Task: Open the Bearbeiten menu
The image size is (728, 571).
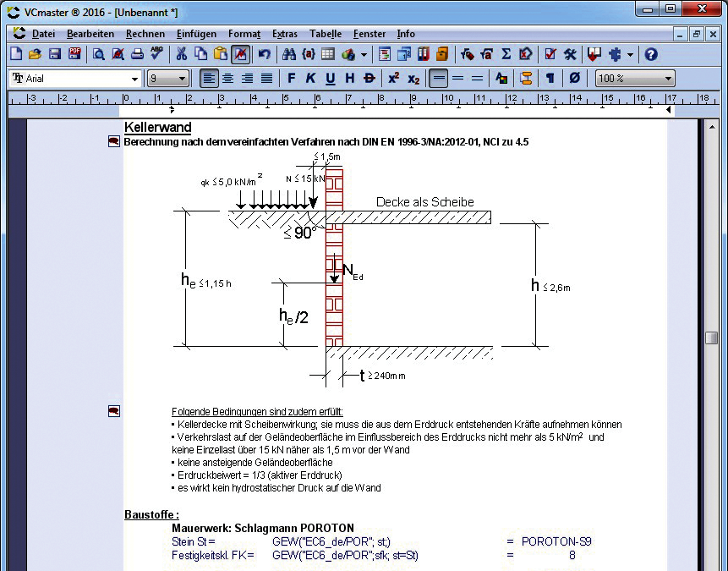Action: pos(90,34)
